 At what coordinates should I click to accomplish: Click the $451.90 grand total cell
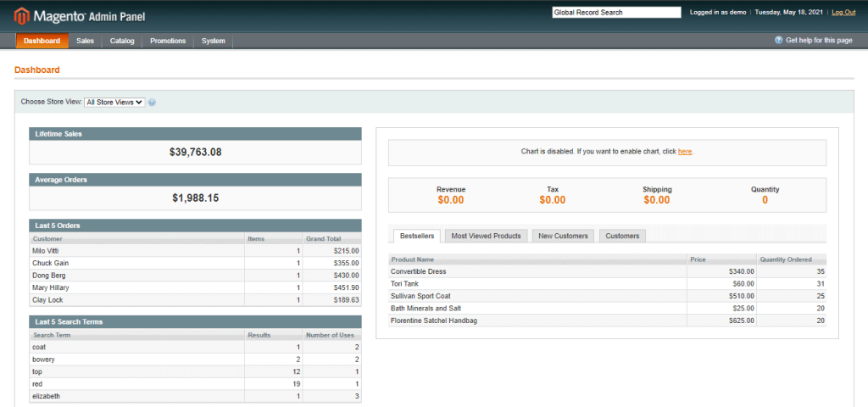(331, 287)
